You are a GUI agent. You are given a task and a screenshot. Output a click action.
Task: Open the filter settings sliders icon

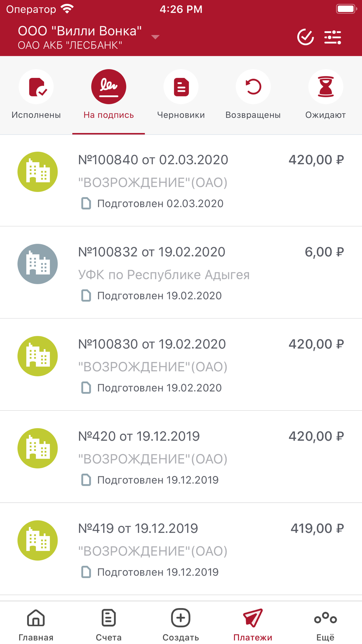[333, 37]
